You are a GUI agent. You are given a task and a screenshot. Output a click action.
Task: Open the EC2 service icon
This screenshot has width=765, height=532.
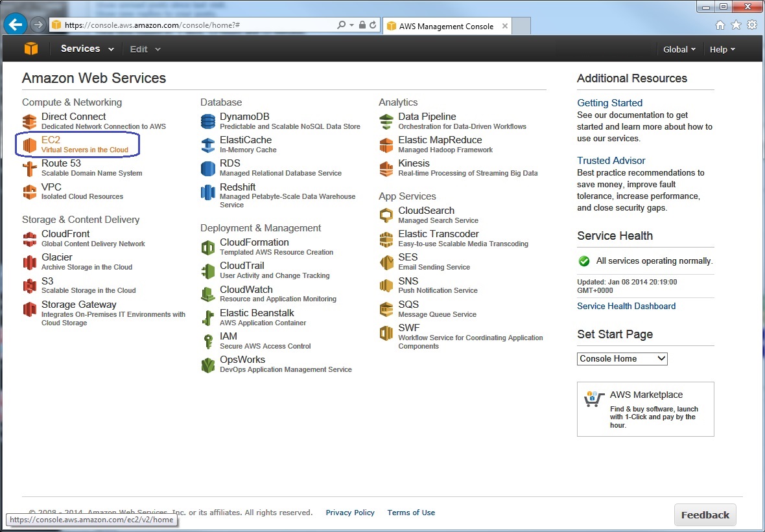(30, 145)
